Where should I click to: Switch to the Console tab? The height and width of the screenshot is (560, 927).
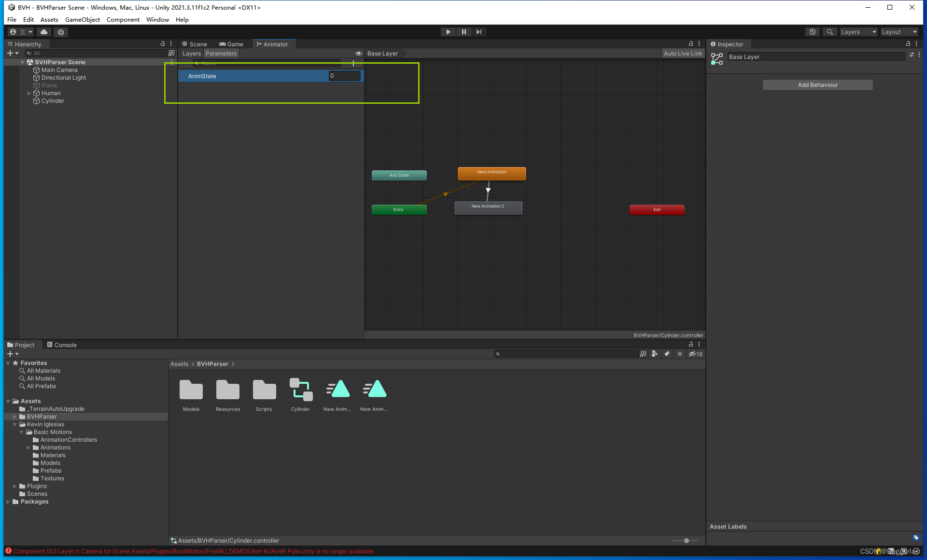coord(62,345)
